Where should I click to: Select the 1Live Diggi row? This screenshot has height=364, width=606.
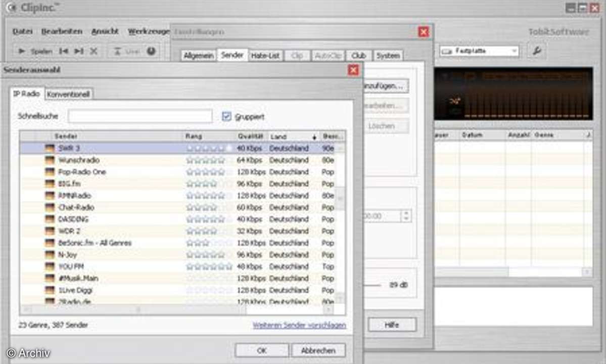178,290
